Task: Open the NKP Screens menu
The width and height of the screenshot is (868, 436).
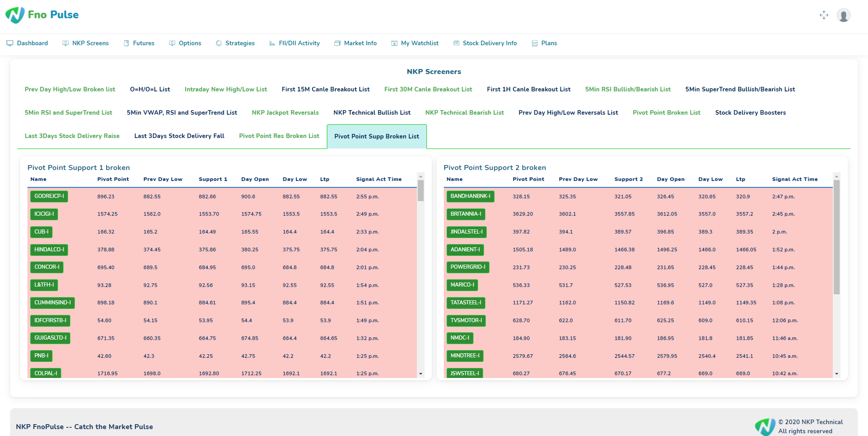Action: 91,43
